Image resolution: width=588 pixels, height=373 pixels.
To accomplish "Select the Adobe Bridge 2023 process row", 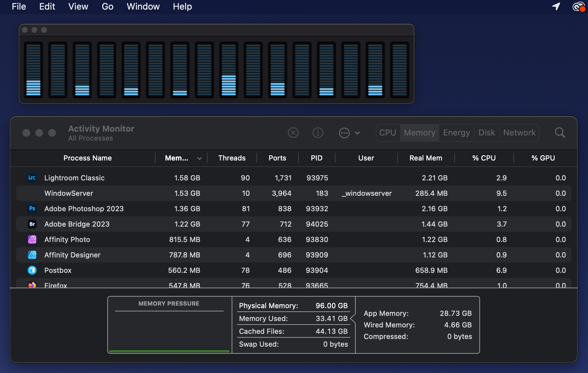I will click(x=294, y=224).
